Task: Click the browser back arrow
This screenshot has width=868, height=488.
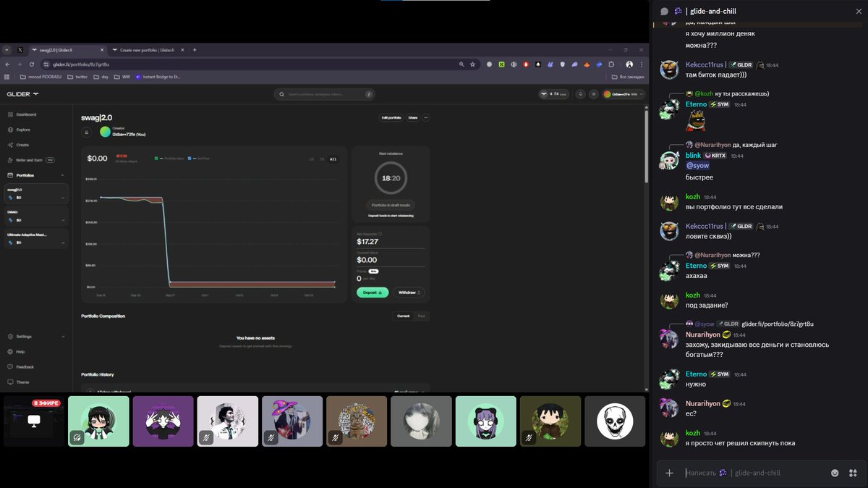Action: click(x=7, y=64)
